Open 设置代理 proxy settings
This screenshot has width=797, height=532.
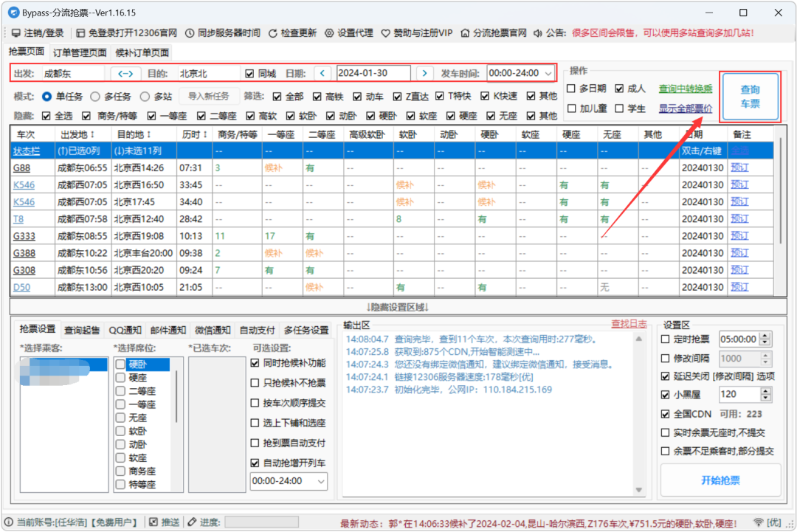pyautogui.click(x=329, y=33)
